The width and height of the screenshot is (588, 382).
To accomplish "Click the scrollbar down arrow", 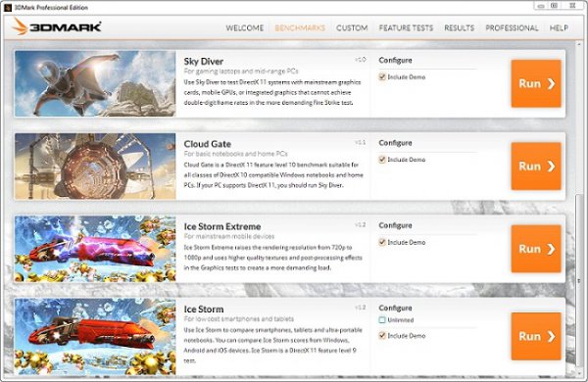I will point(579,372).
